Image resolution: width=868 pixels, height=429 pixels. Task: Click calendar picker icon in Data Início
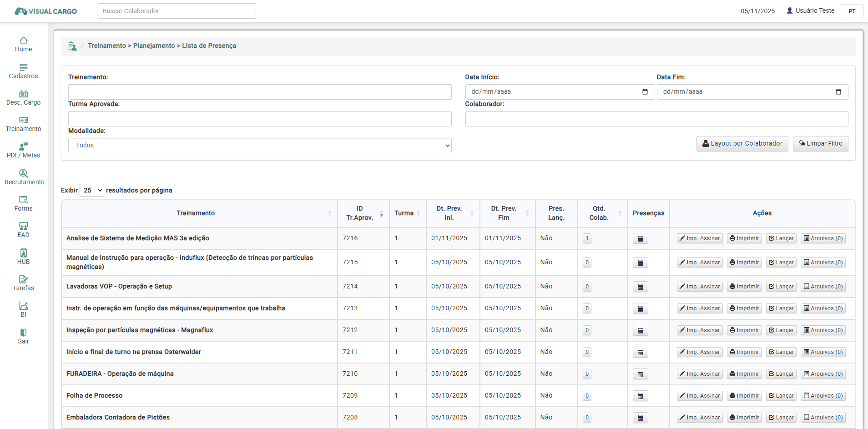pyautogui.click(x=645, y=92)
